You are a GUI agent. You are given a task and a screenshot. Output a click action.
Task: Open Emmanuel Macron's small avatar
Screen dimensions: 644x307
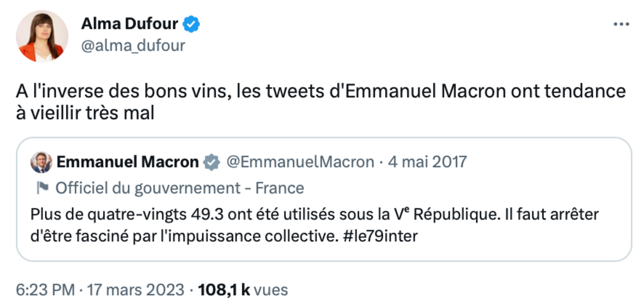point(41,162)
